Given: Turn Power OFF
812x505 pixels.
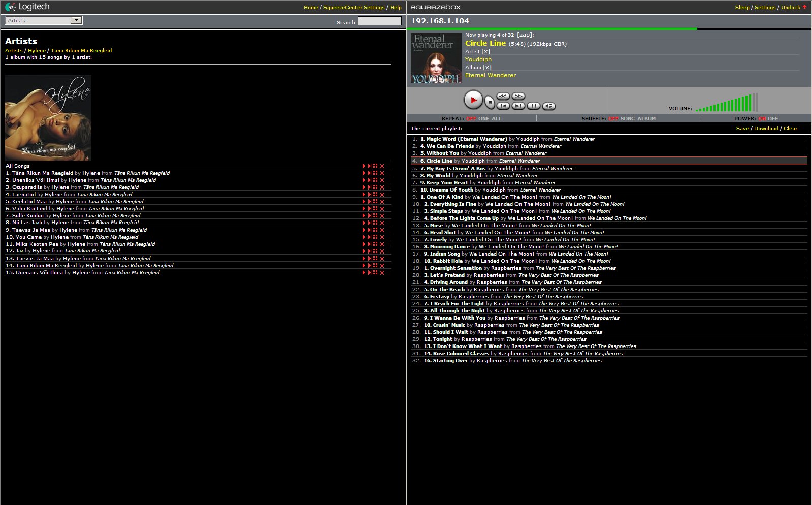Looking at the screenshot, I should 773,119.
